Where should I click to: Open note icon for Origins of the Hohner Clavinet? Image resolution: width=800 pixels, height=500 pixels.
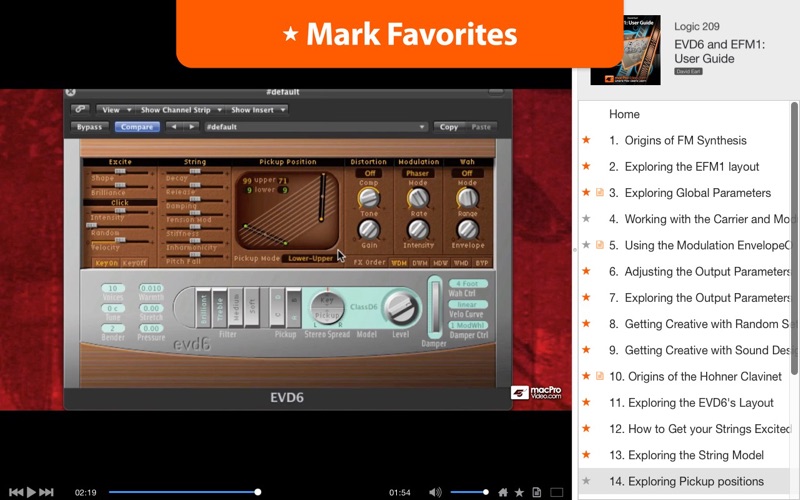coord(600,377)
